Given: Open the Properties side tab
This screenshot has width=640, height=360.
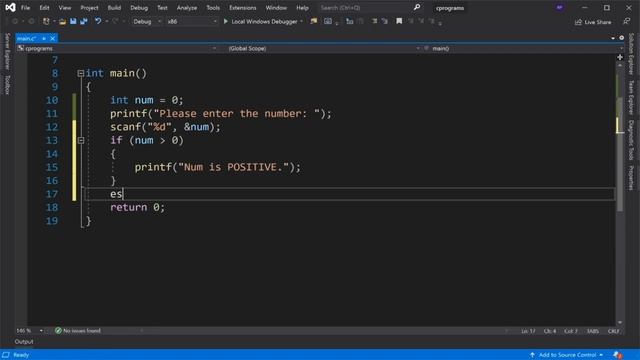Looking at the screenshot, I should [x=631, y=178].
